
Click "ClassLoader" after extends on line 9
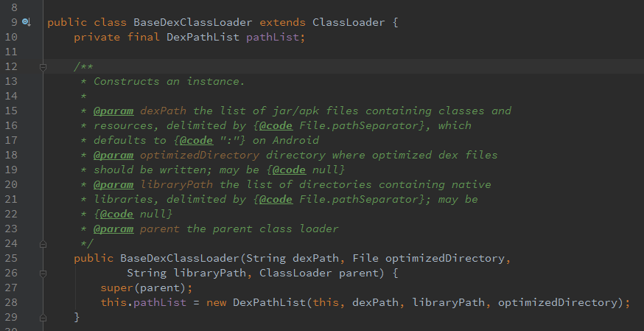349,22
